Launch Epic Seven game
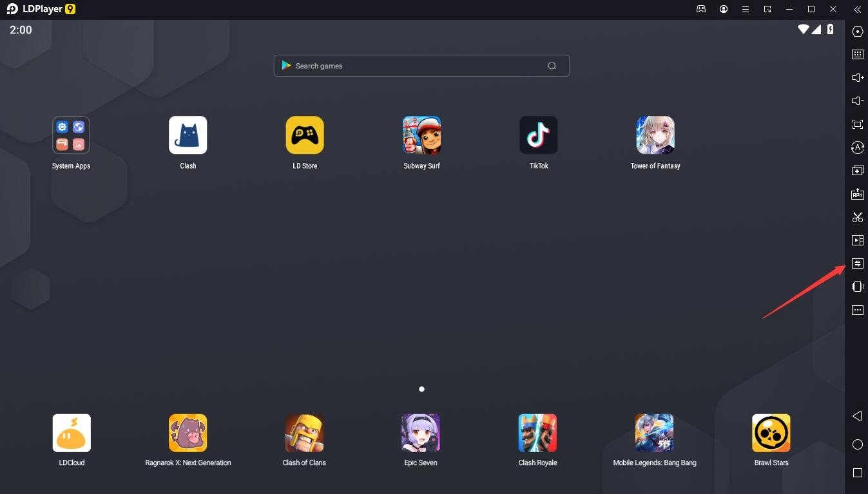868x494 pixels. tap(421, 433)
